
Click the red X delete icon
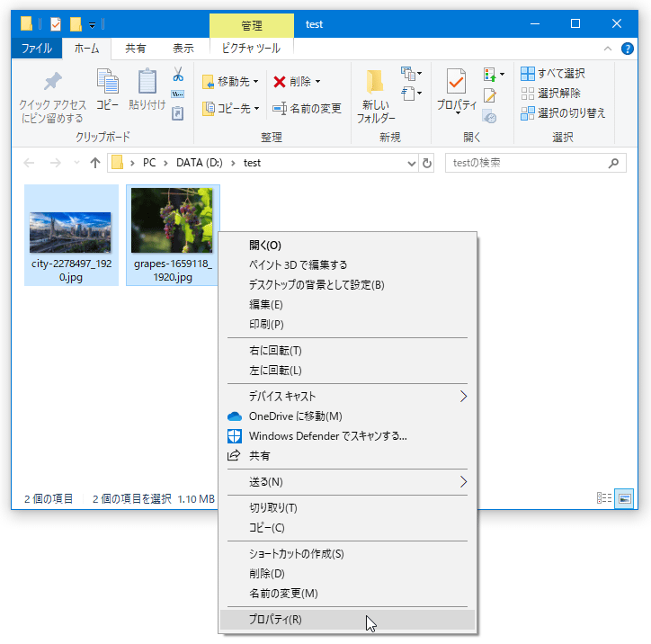click(280, 82)
